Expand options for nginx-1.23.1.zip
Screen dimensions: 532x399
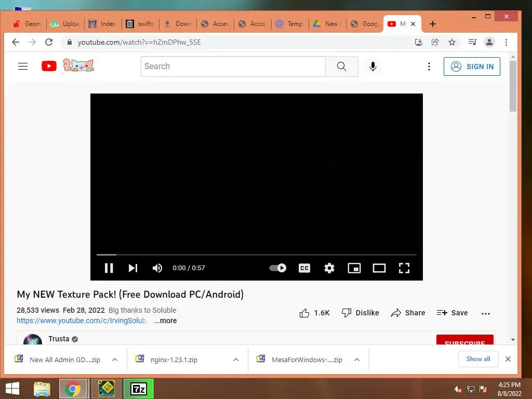click(236, 360)
